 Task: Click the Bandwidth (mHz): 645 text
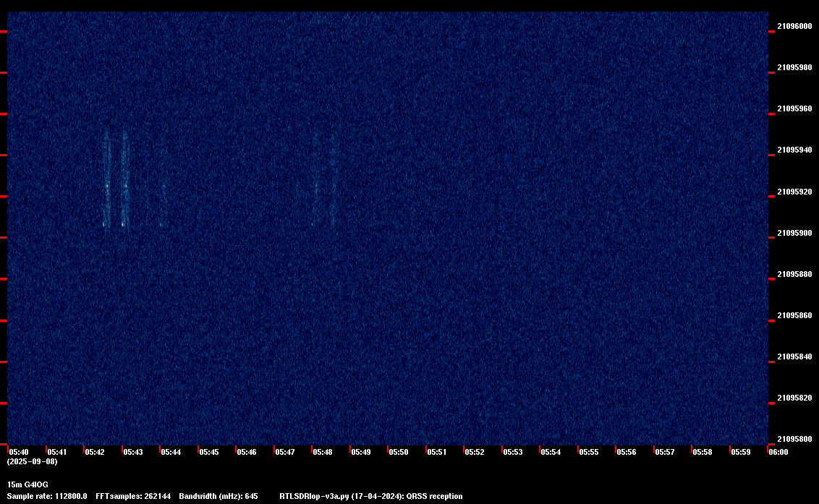[218, 496]
